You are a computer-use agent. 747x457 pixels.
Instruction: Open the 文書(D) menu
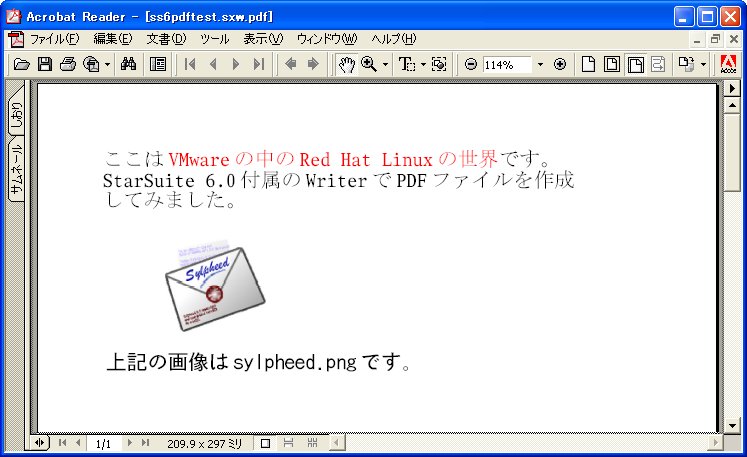click(166, 39)
